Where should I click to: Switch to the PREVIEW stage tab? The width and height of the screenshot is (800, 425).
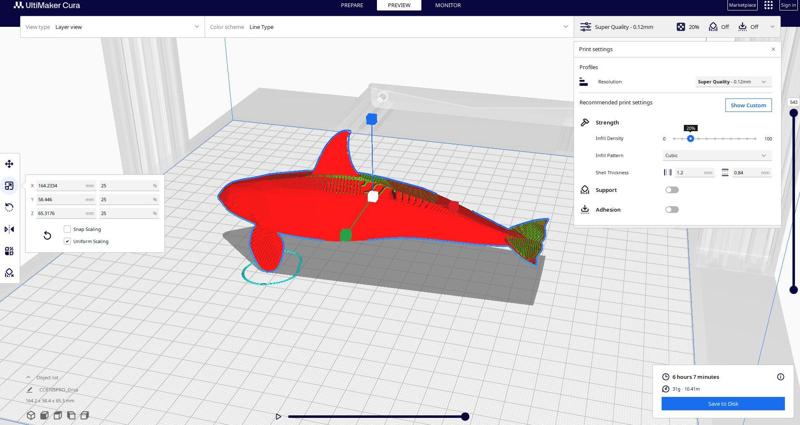[399, 5]
